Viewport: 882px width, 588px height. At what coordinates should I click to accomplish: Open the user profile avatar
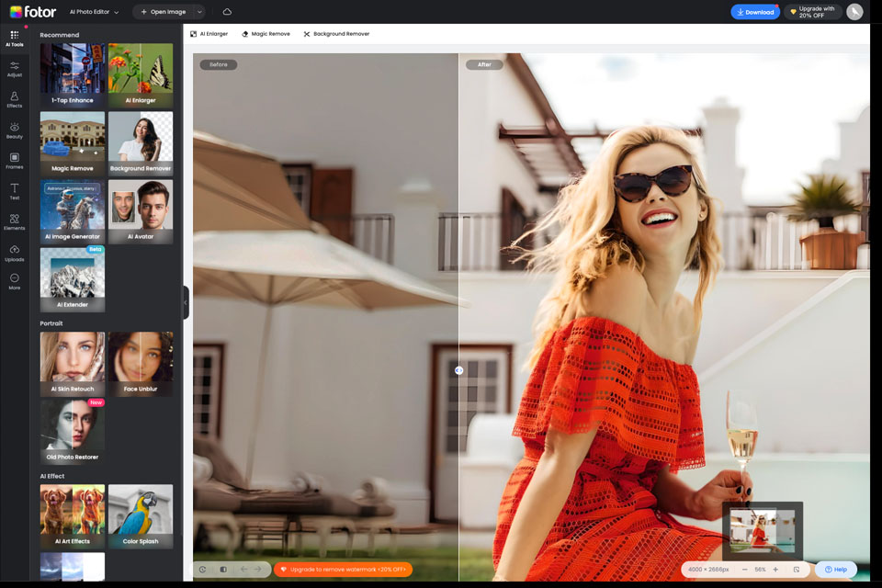tap(854, 12)
